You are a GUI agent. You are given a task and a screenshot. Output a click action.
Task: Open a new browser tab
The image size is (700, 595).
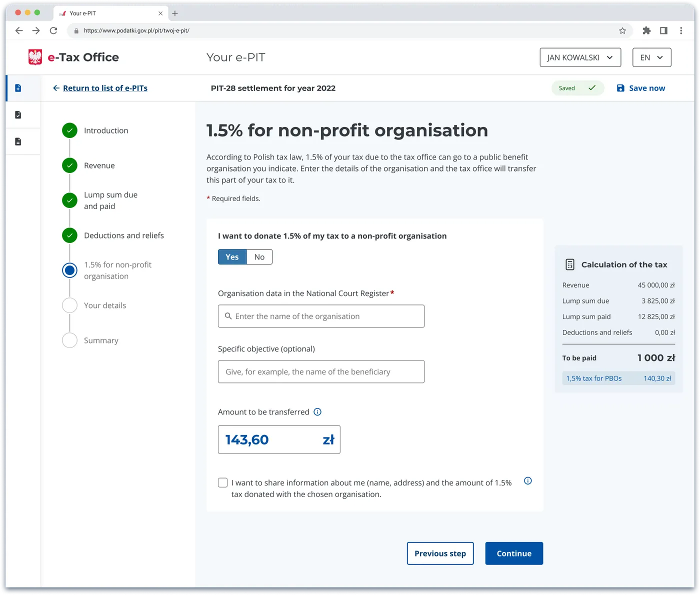(x=175, y=13)
